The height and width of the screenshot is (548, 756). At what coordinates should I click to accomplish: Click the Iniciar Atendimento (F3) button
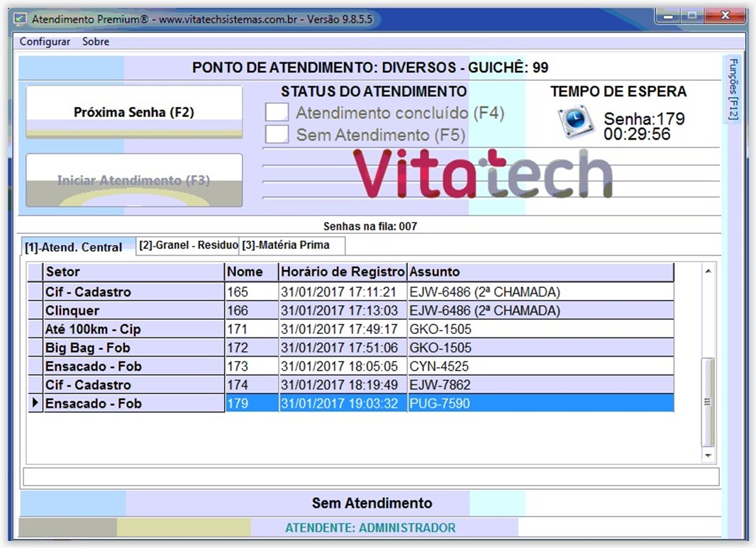(134, 180)
